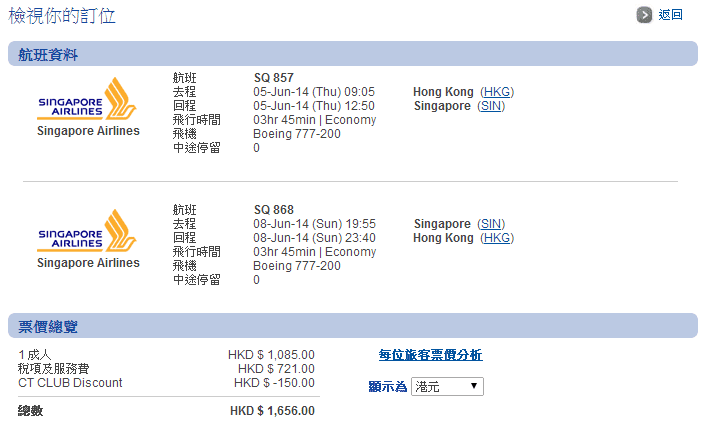Click the back arrow icon
This screenshot has height=426, width=701.
(x=645, y=15)
